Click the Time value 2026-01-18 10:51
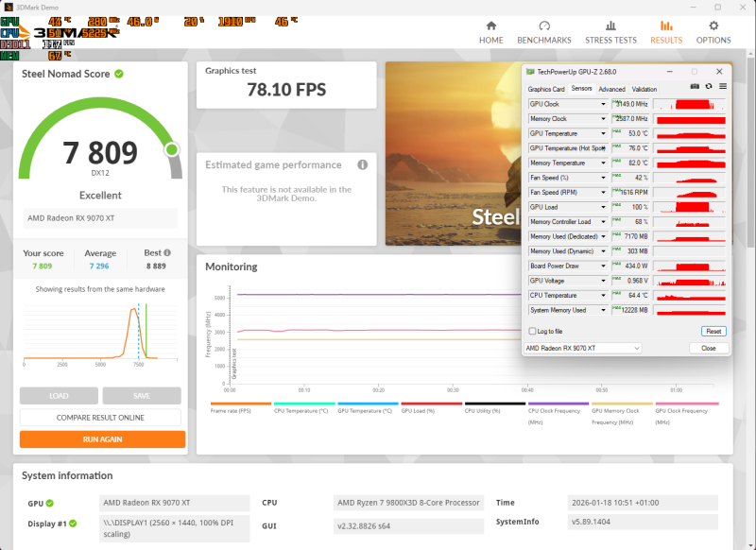The image size is (756, 550). point(643,503)
